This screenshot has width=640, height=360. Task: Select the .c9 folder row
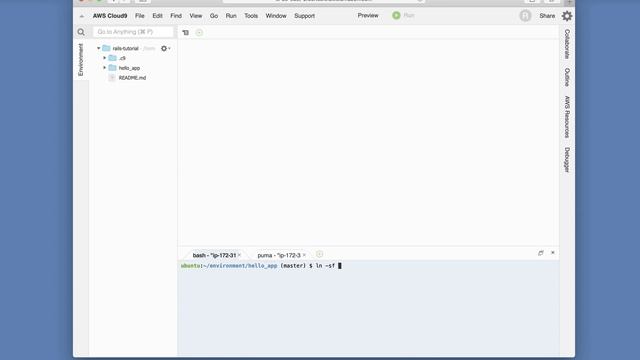(x=122, y=58)
